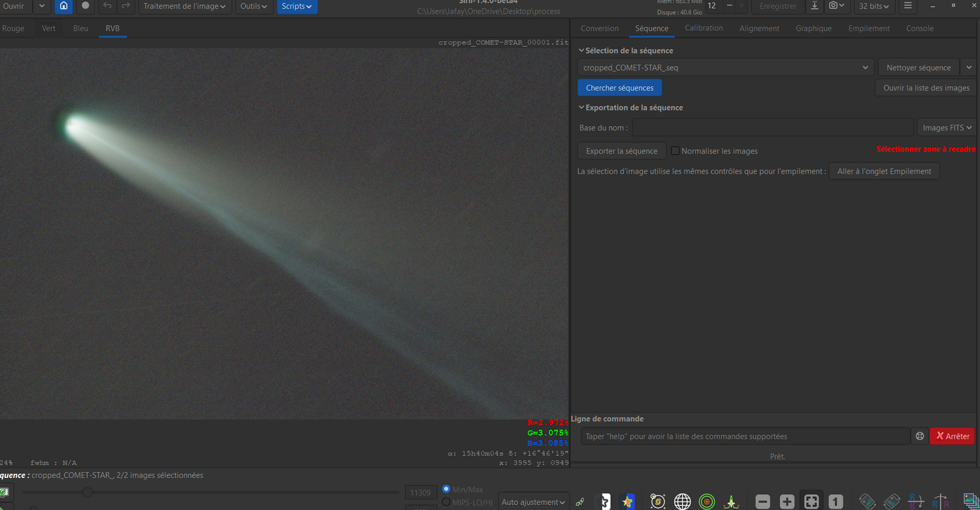Click in the Ligne de commande input field
This screenshot has height=510, width=980.
[x=745, y=436]
